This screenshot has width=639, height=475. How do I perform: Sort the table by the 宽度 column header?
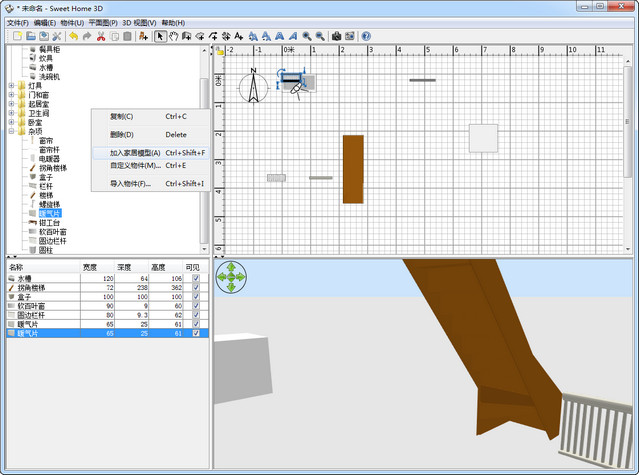[97, 267]
